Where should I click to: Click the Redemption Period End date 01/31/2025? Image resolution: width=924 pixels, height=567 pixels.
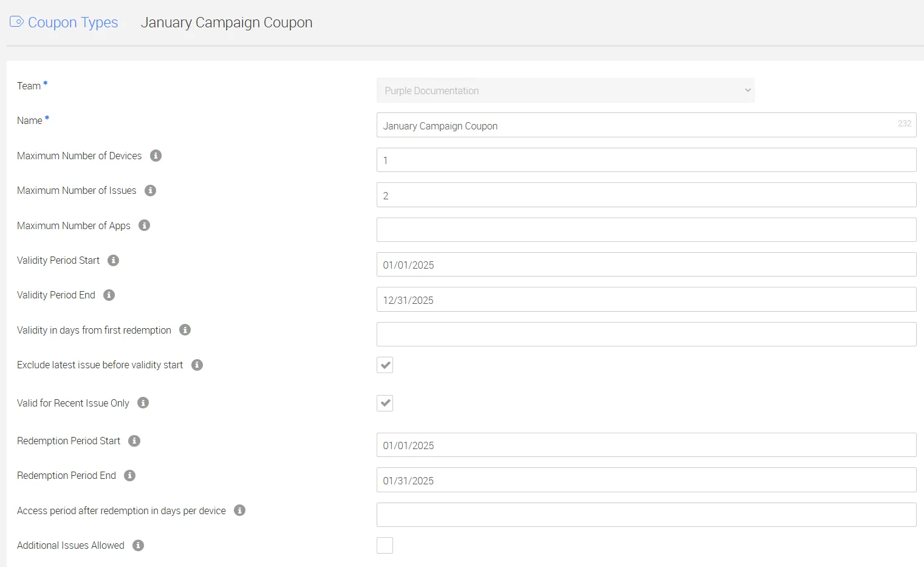(x=646, y=480)
